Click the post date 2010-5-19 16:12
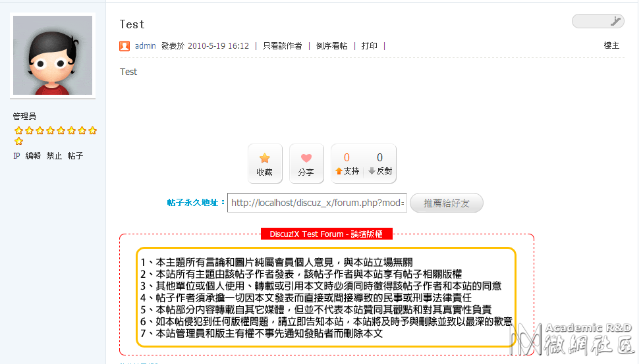This screenshot has width=643, height=364. 218,46
